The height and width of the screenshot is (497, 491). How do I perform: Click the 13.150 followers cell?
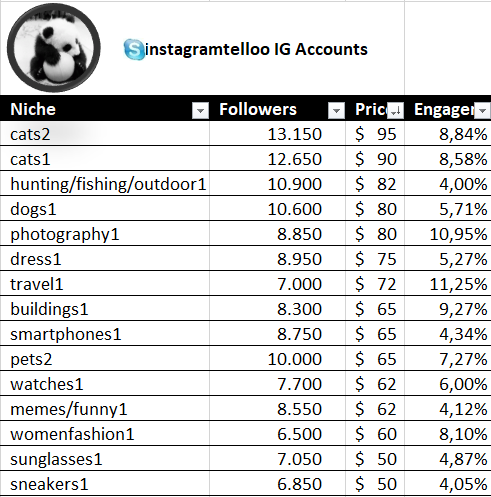(277, 134)
